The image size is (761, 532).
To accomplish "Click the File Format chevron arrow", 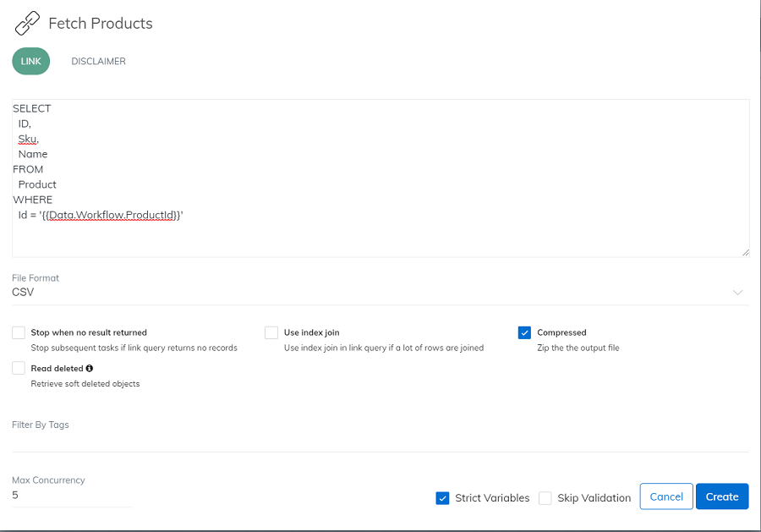I will 737,292.
